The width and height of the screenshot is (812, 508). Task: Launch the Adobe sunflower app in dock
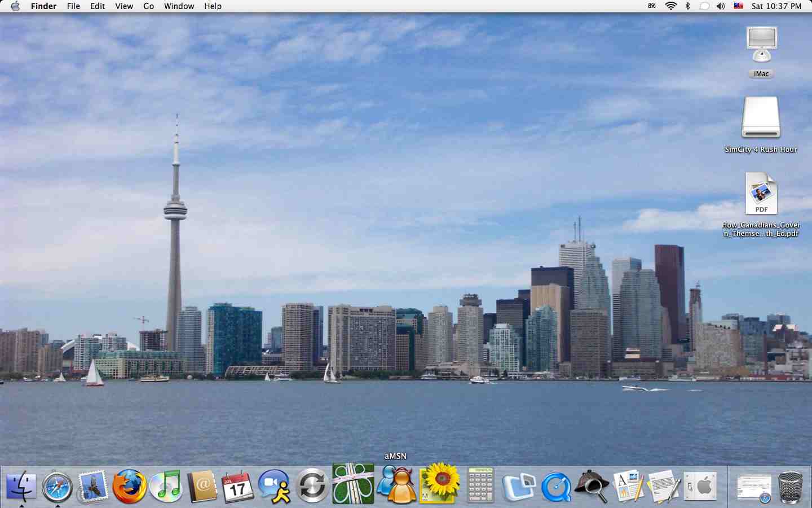pos(440,484)
